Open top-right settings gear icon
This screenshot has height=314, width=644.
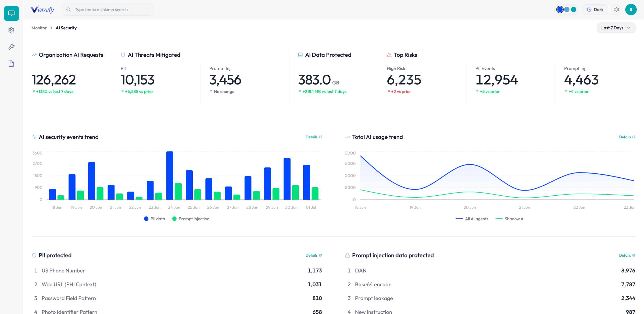coord(617,10)
